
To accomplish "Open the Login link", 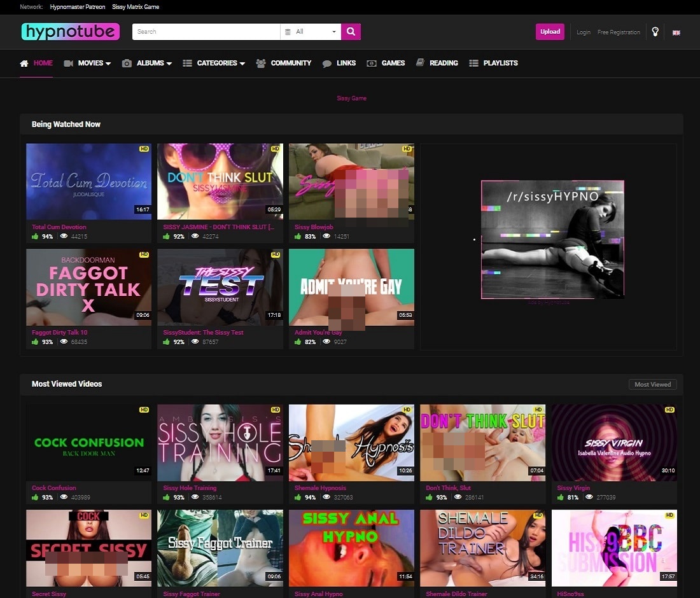I will [x=584, y=32].
